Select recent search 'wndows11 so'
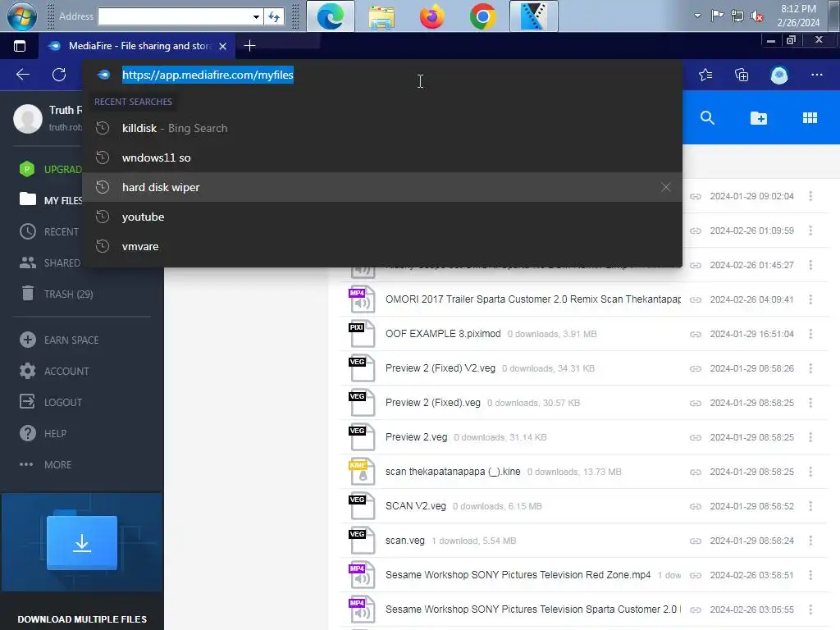Screen dimensions: 840x630 click(382, 157)
